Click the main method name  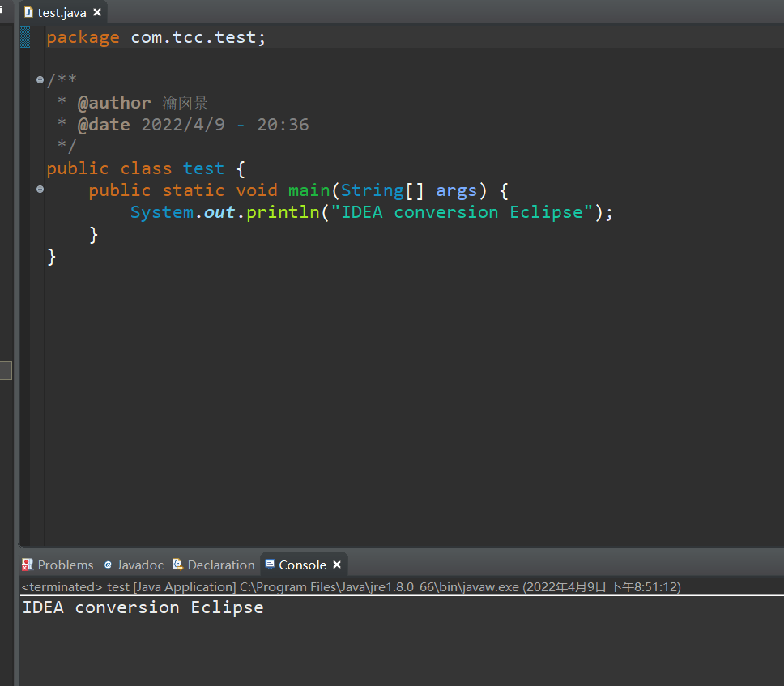pyautogui.click(x=309, y=190)
